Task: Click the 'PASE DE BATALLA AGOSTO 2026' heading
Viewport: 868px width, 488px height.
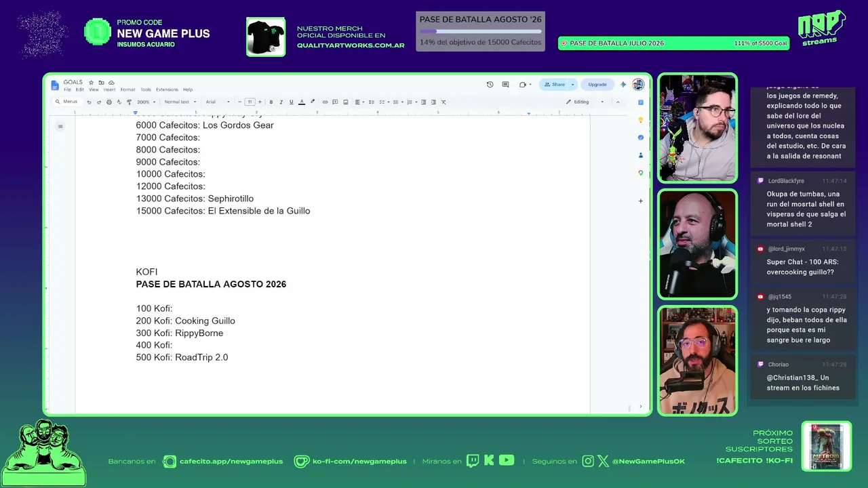Action: 211,284
